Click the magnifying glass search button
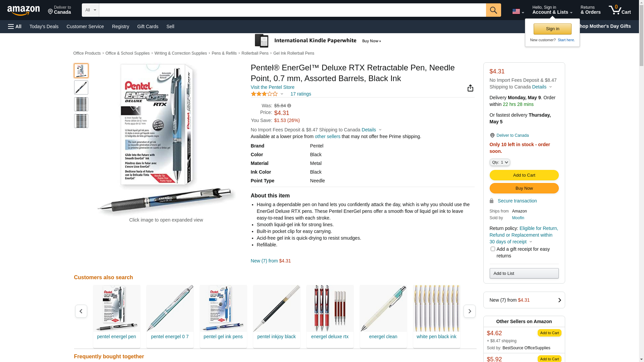Screen dimensions: 644x362 coord(493,10)
